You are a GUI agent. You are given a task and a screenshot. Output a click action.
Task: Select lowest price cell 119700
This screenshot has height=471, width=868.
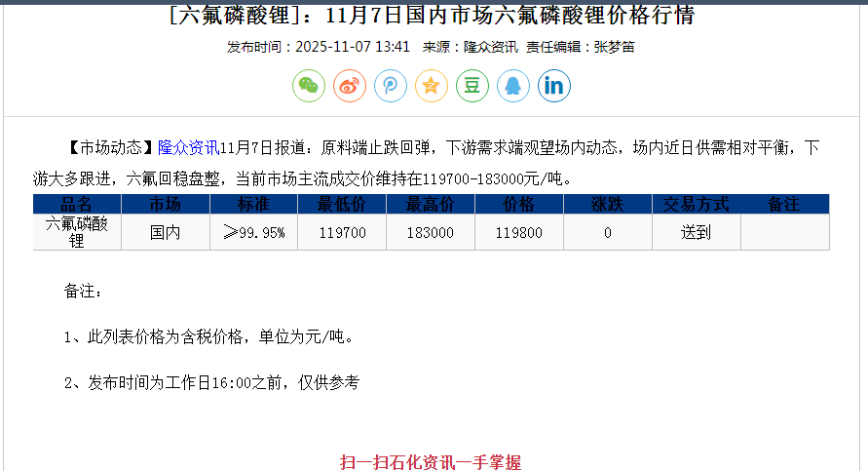pos(342,232)
